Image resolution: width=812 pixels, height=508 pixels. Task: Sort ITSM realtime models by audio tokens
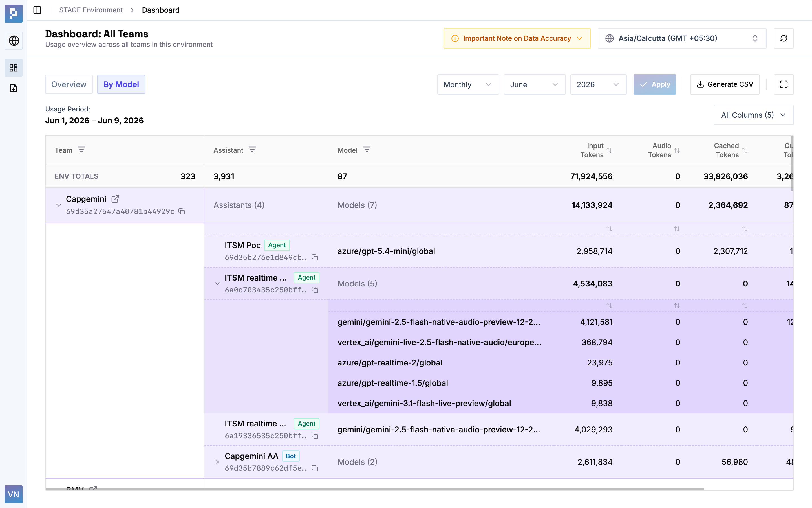677,306
